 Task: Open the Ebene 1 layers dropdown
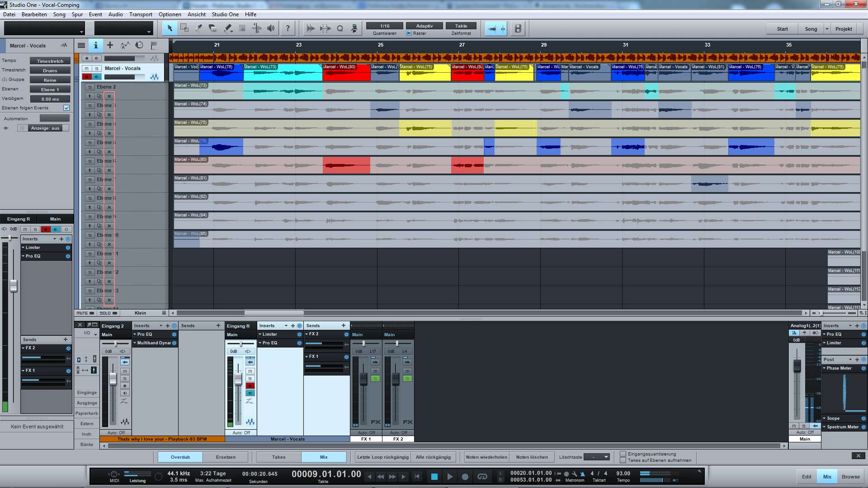click(50, 89)
